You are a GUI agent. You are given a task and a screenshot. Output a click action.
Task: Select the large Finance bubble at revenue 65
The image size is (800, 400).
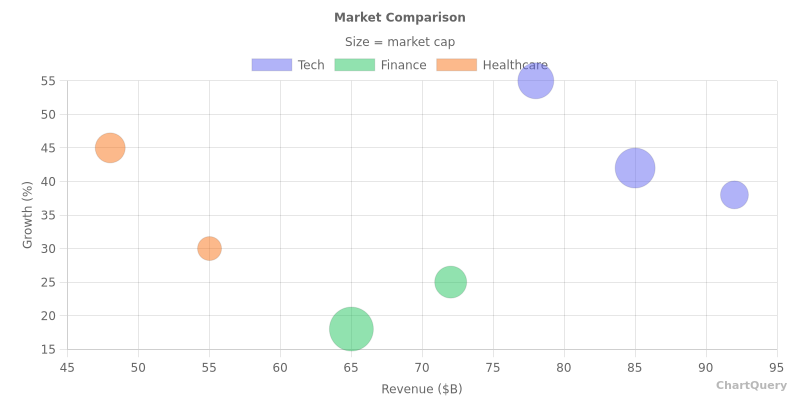[x=351, y=328]
